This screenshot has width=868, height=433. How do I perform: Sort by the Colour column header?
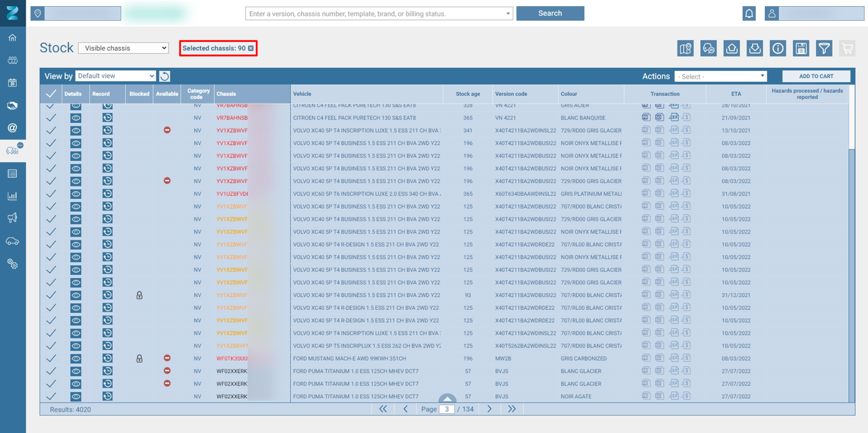[591, 94]
